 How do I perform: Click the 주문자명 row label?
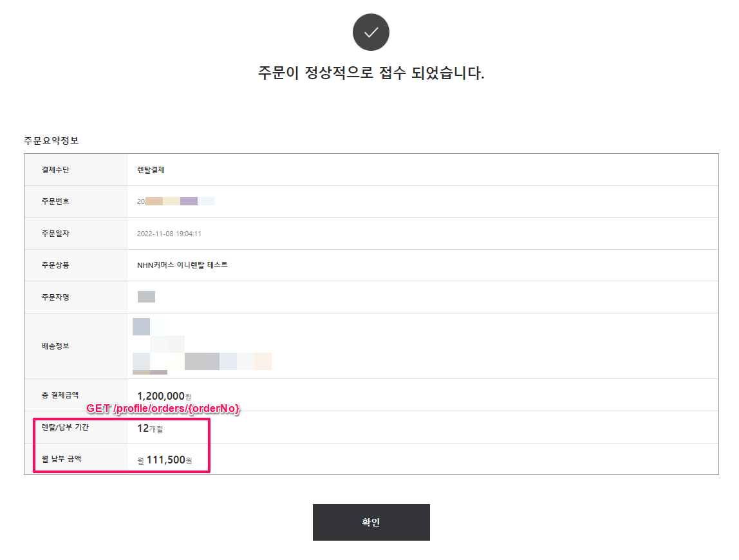click(55, 297)
